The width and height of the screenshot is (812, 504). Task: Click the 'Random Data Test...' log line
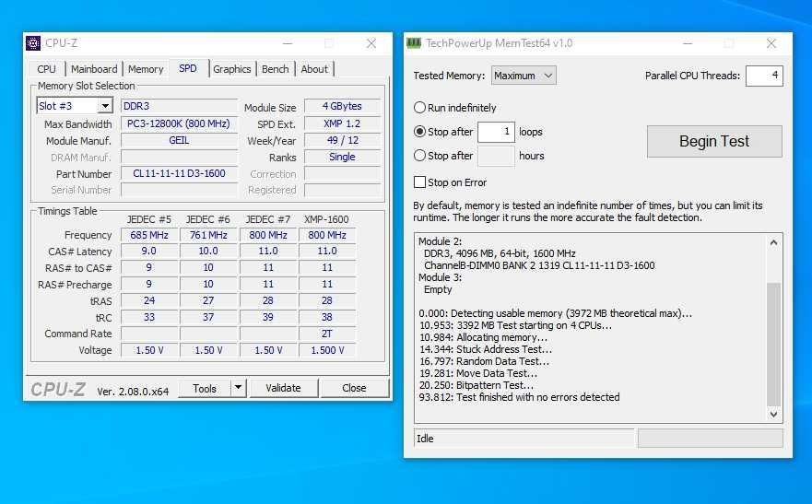tap(484, 361)
